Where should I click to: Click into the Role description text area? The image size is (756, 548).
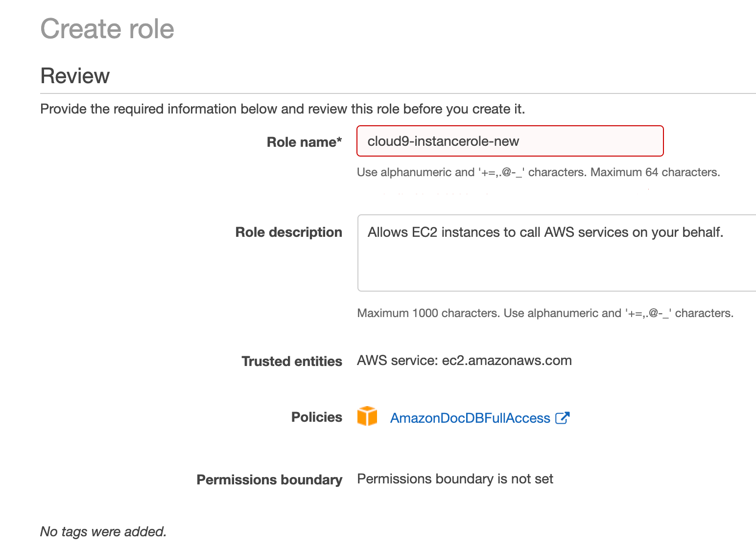(557, 252)
